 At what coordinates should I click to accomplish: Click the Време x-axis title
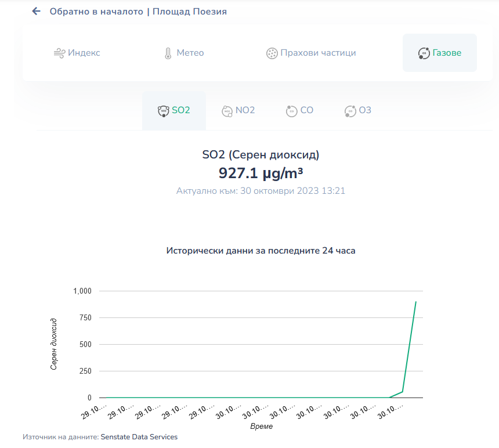(261, 427)
